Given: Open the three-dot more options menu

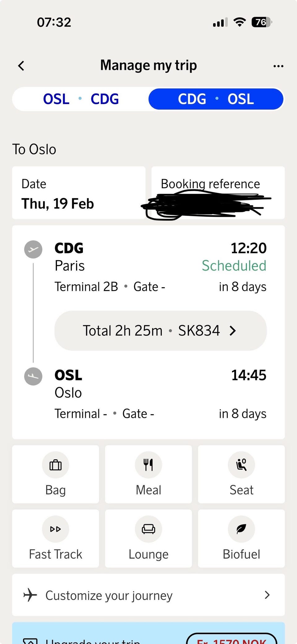Looking at the screenshot, I should coord(278,66).
